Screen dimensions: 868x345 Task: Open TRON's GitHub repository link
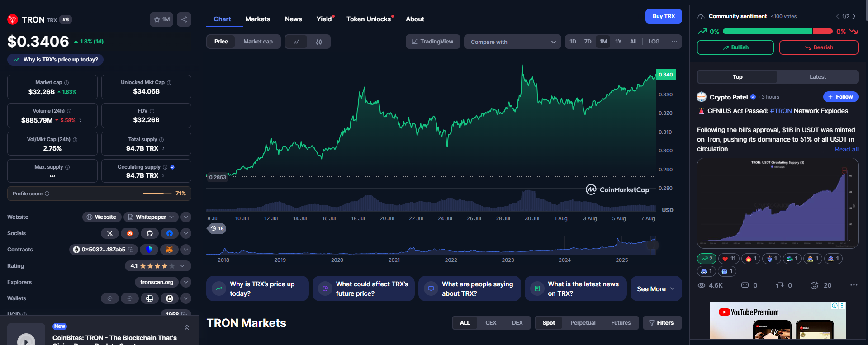(x=150, y=233)
